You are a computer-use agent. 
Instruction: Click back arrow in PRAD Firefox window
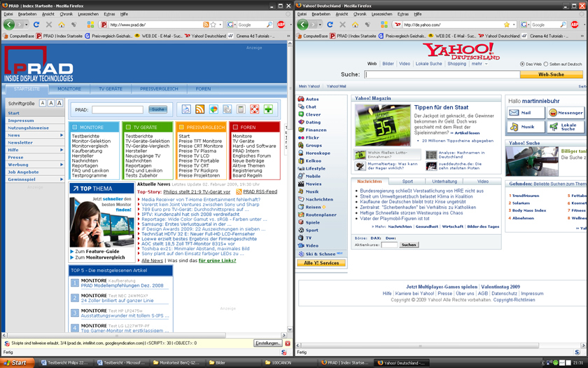pos(9,25)
